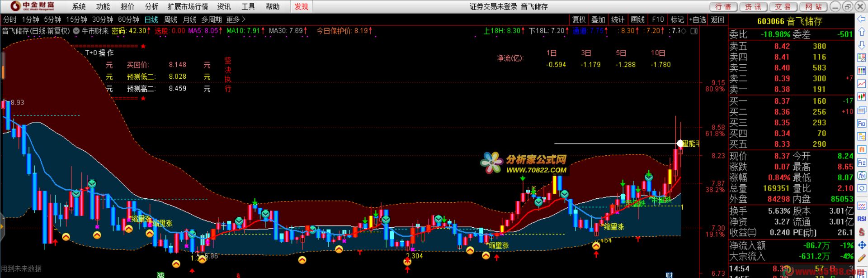This screenshot has width=868, height=278.
Task: Switch to 30分钟 period
Action: (x=103, y=19)
